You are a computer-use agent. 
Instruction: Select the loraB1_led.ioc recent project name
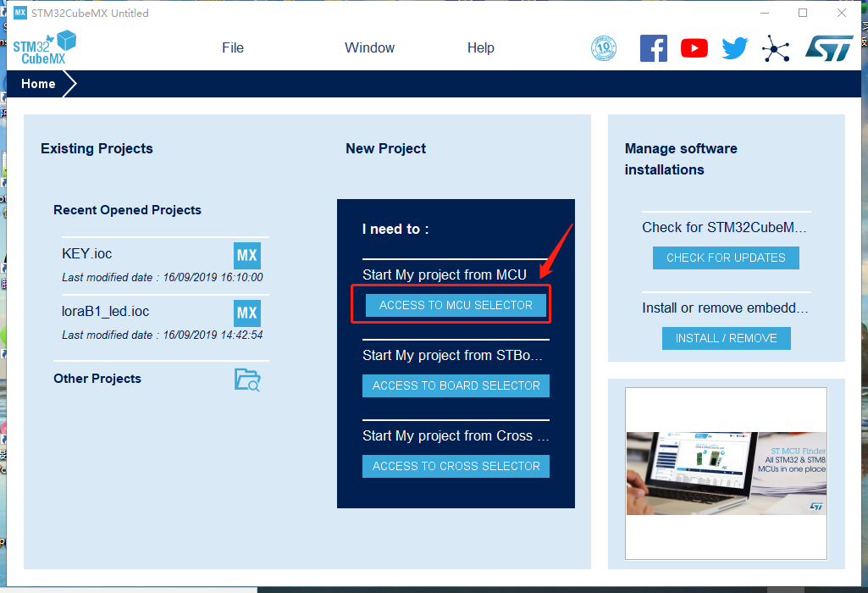click(x=105, y=311)
